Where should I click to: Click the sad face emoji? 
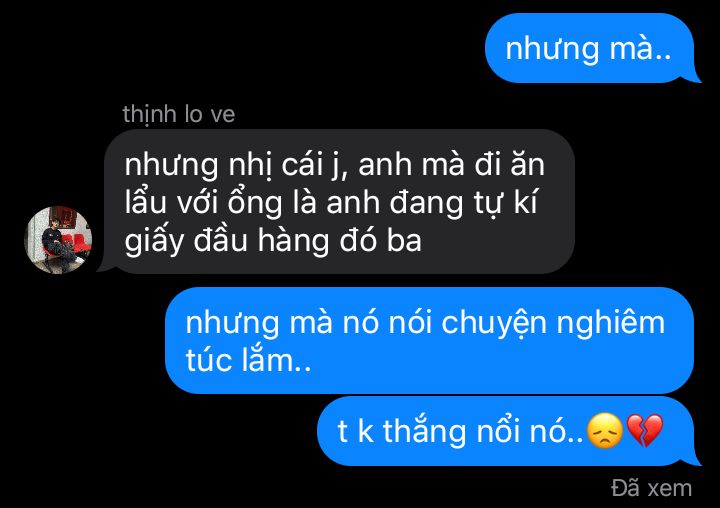click(605, 431)
